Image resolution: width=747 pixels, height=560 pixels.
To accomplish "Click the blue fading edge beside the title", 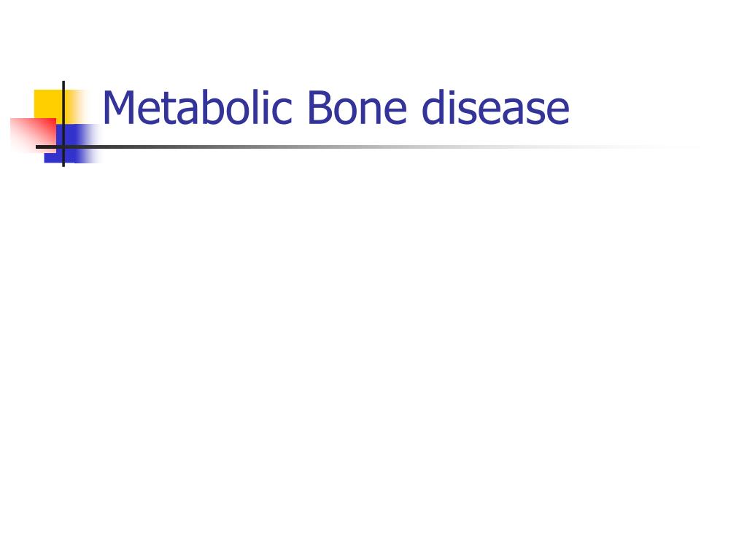I will 93,143.
